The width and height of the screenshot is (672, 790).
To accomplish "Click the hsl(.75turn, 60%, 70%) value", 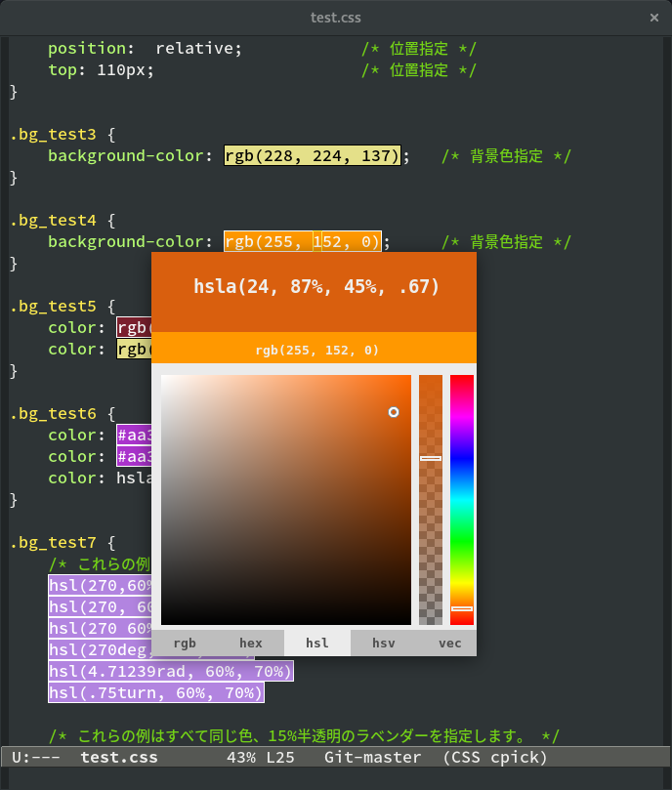I will (x=156, y=692).
